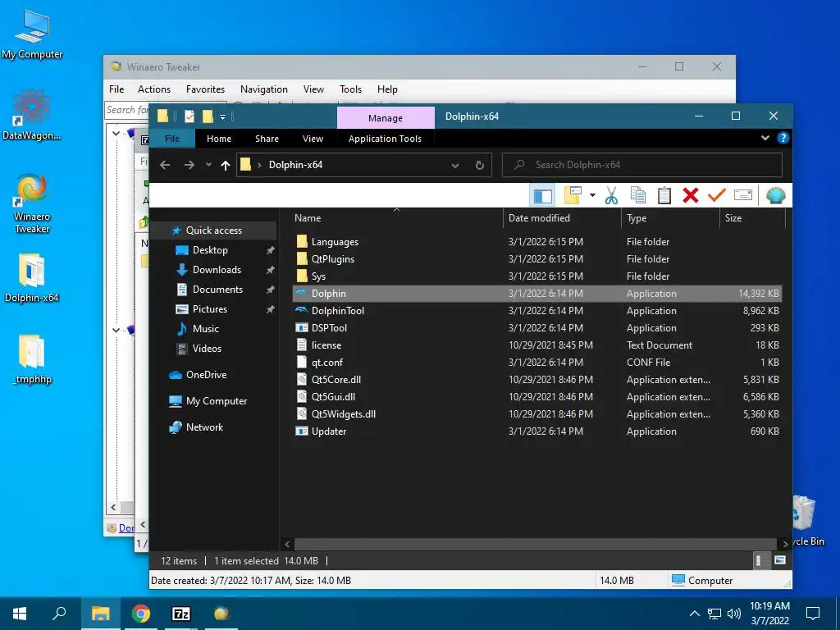This screenshot has width=840, height=630.
Task: Click the Dolphin-x64 address breadcrumb
Action: [295, 165]
